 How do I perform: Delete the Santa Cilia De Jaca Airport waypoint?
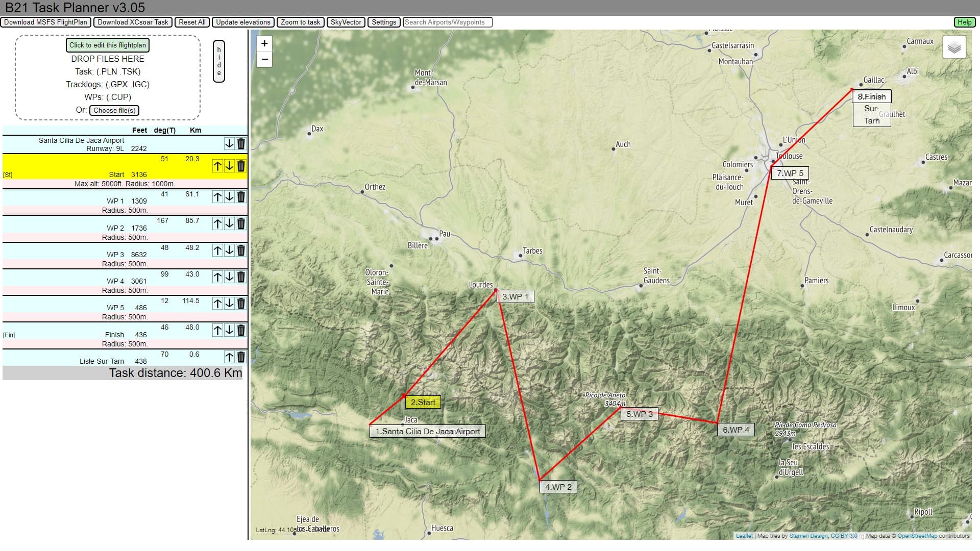(x=241, y=144)
